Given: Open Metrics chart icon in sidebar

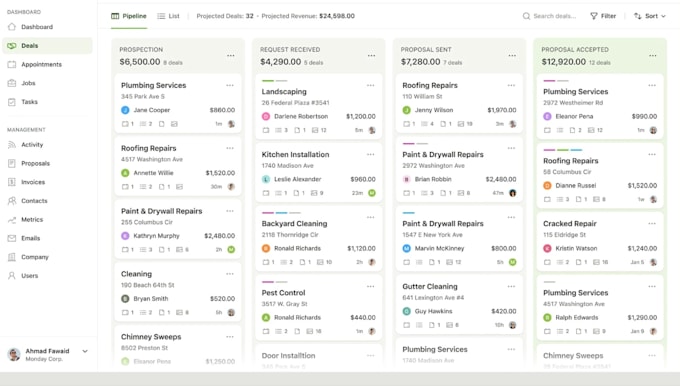Looking at the screenshot, I should click(12, 219).
